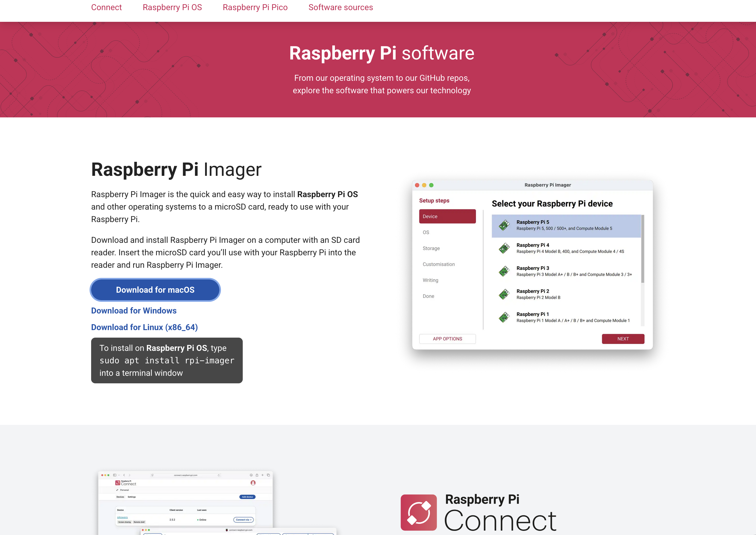Click the user avatar icon in Connect screenshot

click(x=253, y=483)
